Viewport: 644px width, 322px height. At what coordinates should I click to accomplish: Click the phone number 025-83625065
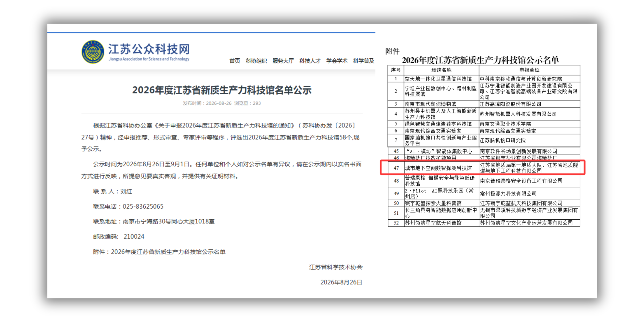(143, 206)
